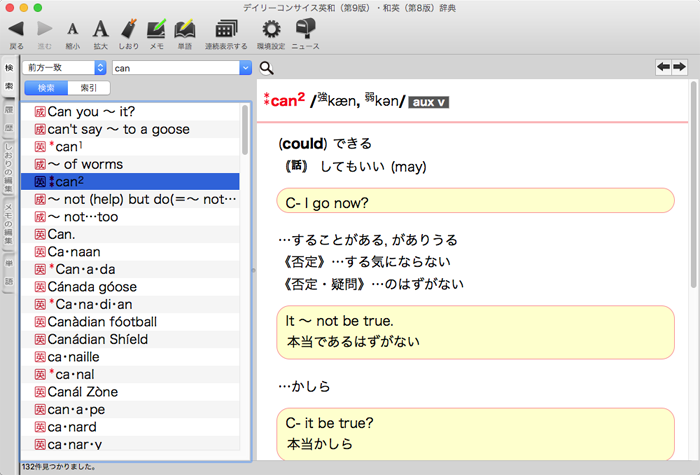Screen dimensions: 700x475
Task: Select the 単語 vertical sidebar tab
Action: click(x=9, y=272)
